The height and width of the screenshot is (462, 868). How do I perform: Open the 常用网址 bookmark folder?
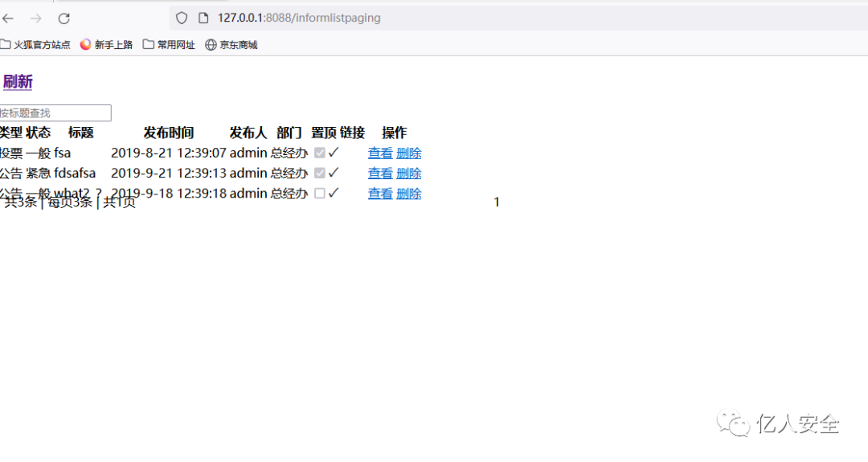point(169,45)
